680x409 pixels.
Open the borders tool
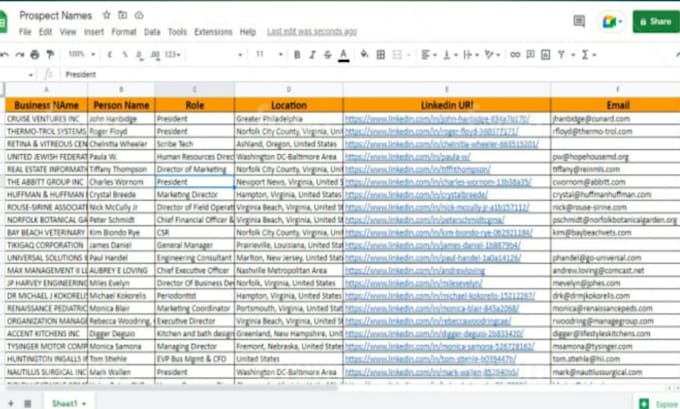[x=380, y=54]
